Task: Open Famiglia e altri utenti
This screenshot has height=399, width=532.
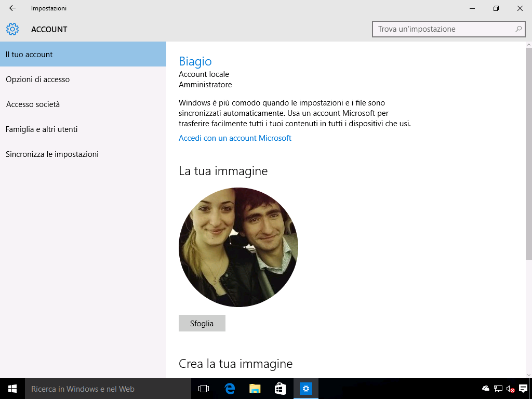Action: click(83, 129)
